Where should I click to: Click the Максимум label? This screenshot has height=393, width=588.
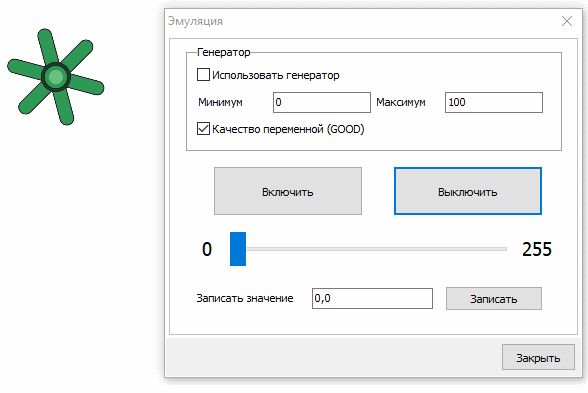point(400,102)
